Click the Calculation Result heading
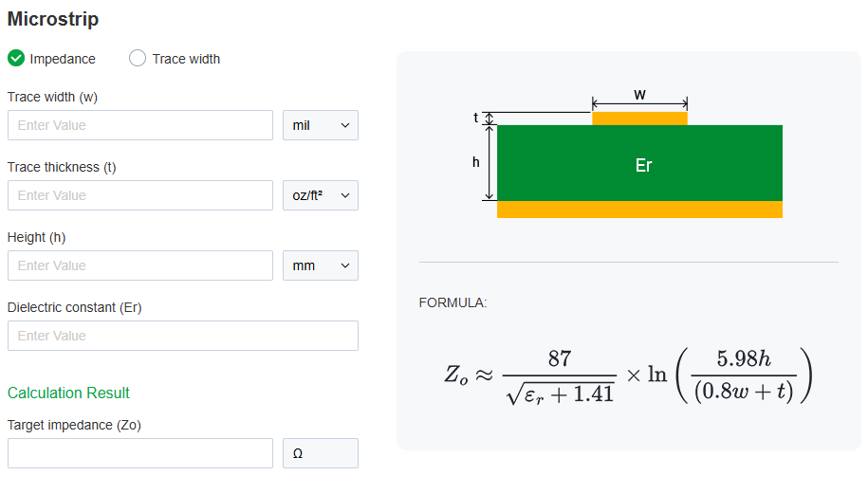Image resolution: width=868 pixels, height=494 pixels. click(68, 393)
